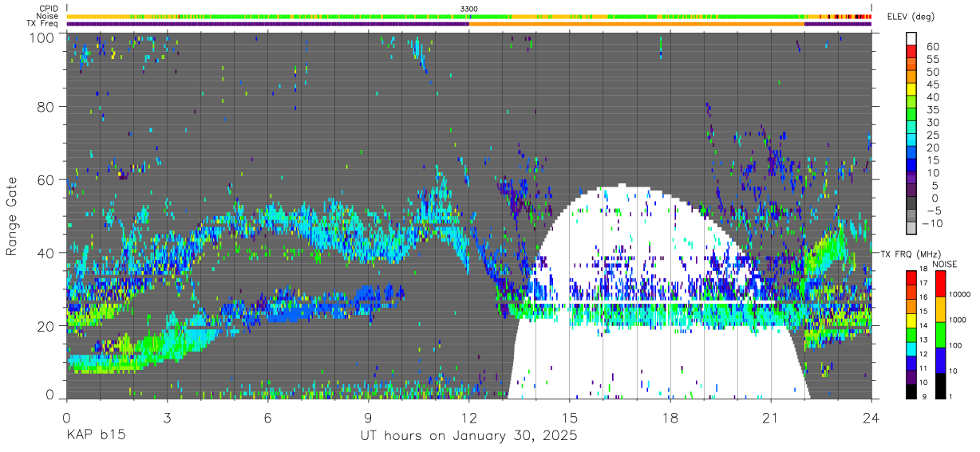Click the x-axis tick label 3
Image resolution: width=980 pixels, height=452 pixels.
167,417
